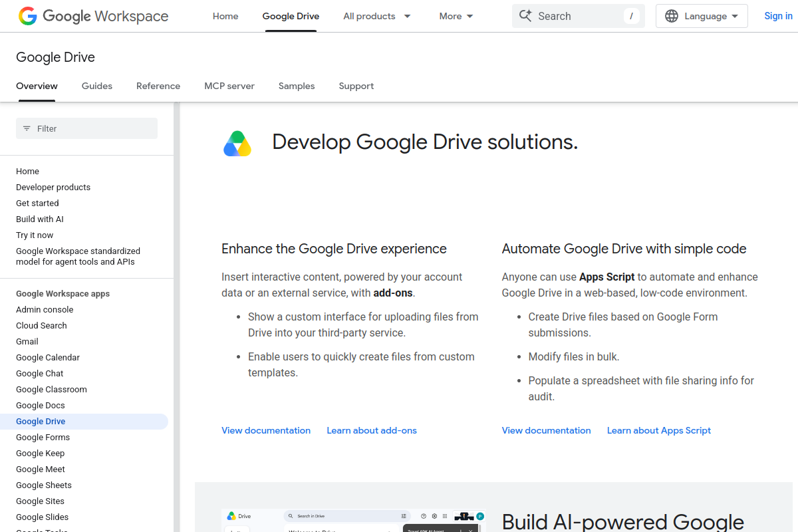The height and width of the screenshot is (532, 798).
Task: Click the Sign in link
Action: coord(778,16)
